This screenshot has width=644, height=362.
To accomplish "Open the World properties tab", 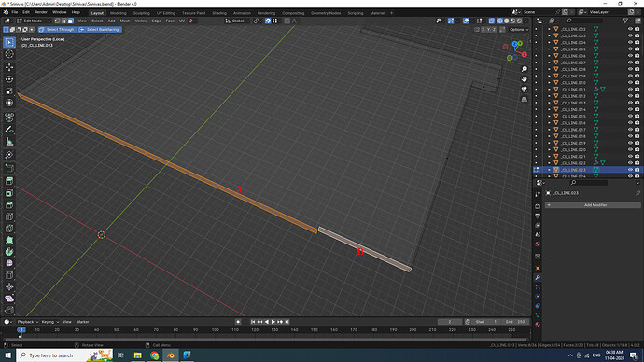I will [538, 244].
